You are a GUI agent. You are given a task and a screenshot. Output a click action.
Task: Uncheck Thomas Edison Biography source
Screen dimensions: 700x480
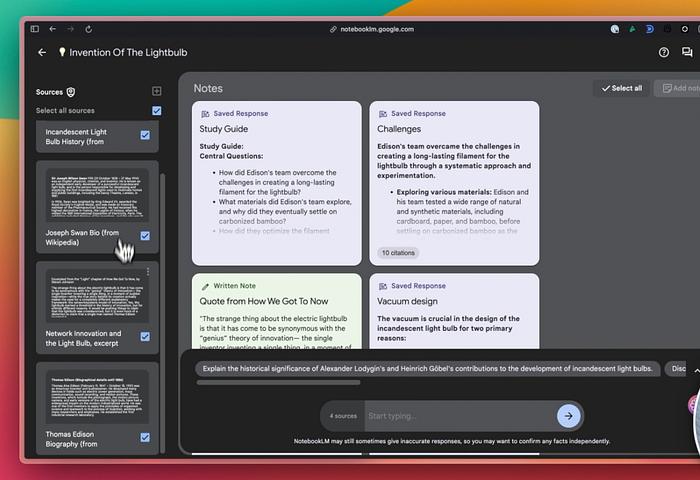pos(145,438)
